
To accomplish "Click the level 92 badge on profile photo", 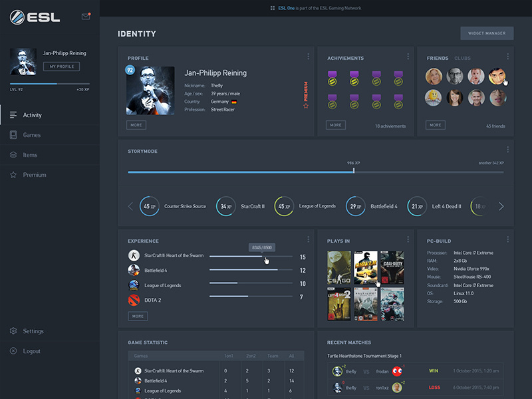I will coord(130,70).
